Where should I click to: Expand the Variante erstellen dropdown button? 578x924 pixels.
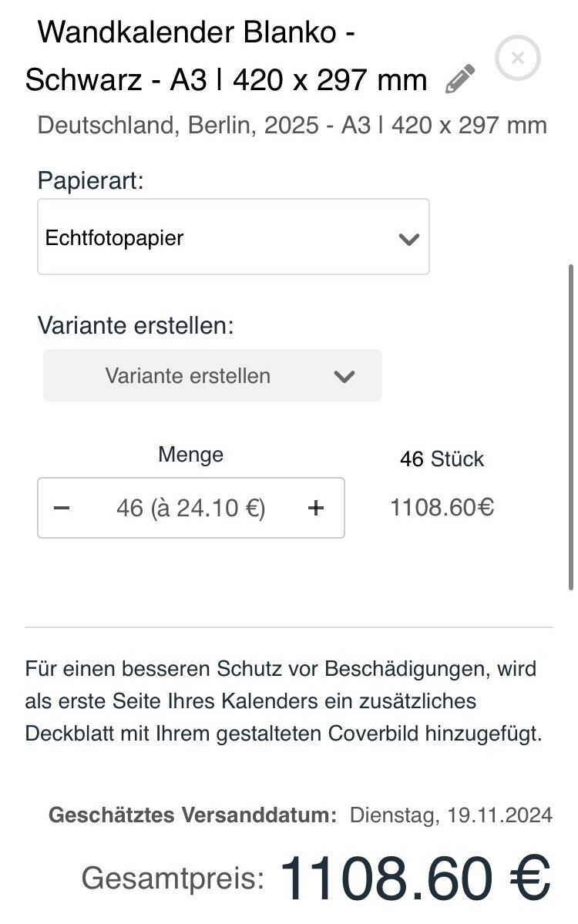213,375
